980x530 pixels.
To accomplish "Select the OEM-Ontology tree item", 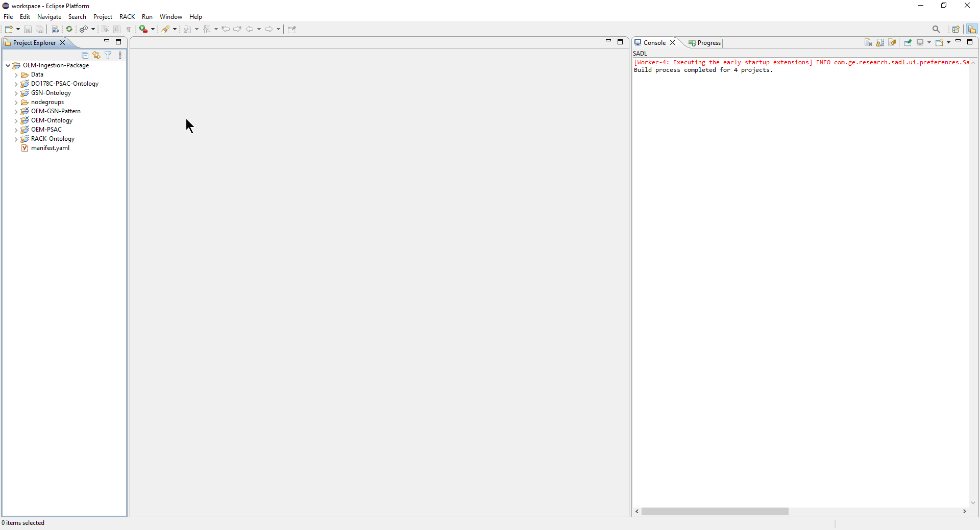I will tap(52, 120).
